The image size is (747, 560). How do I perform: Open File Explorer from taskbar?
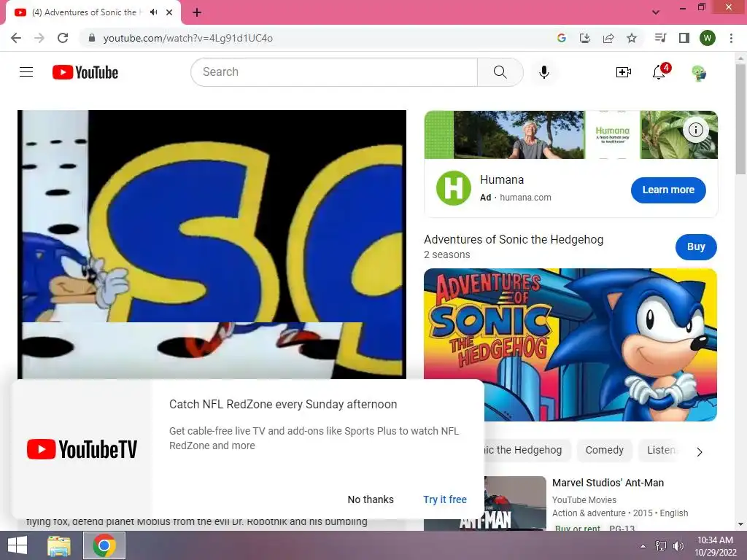point(59,545)
